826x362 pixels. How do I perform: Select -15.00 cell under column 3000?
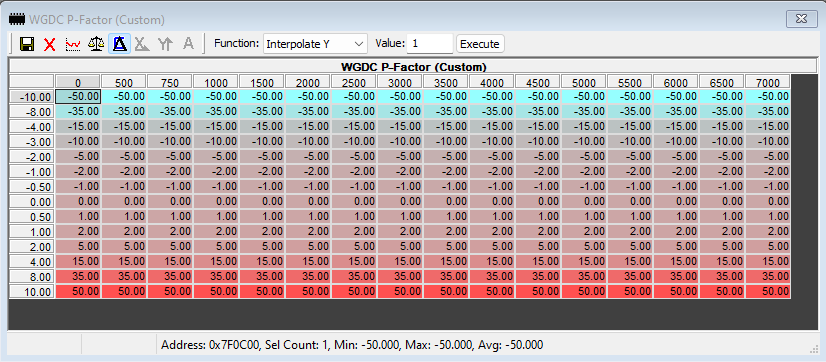400,126
